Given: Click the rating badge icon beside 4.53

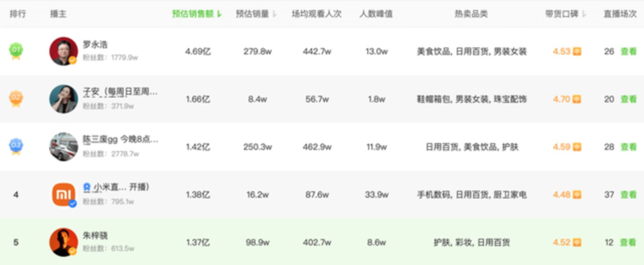Looking at the screenshot, I should [x=577, y=51].
